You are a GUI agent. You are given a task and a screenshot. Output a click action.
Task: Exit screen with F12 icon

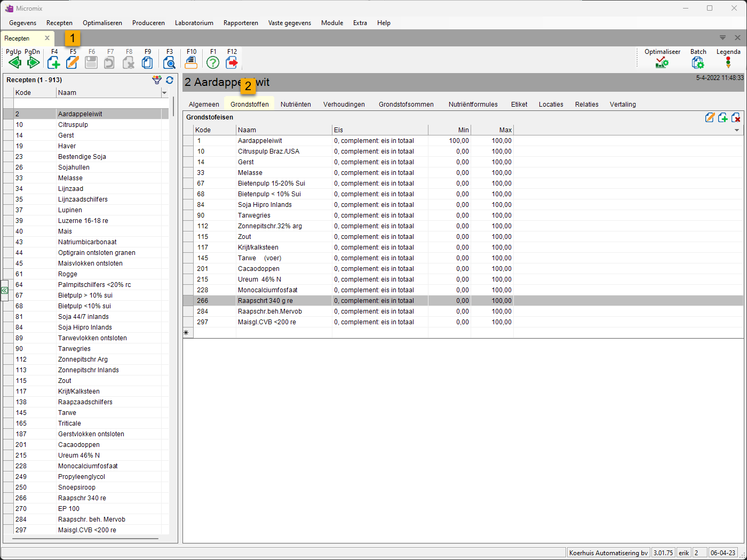[x=232, y=62]
